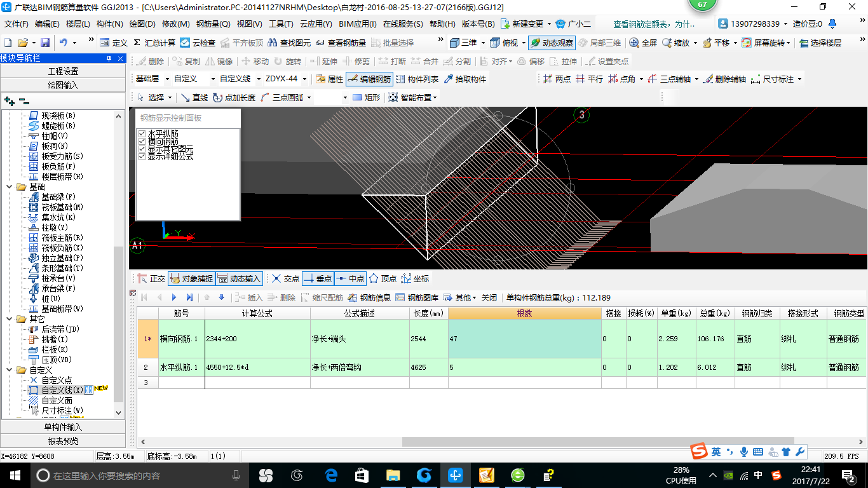The width and height of the screenshot is (868, 488).
Task: Open 构件列表 component list
Action: [417, 79]
